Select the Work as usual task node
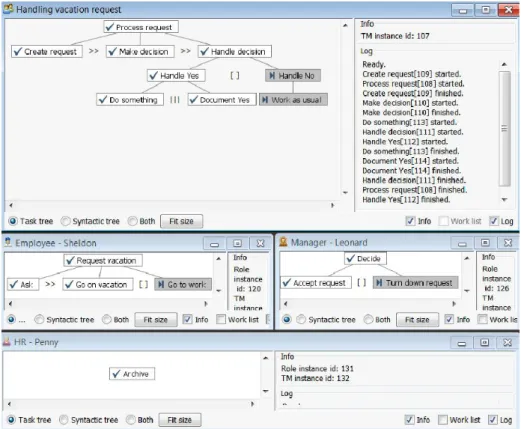This screenshot has width=521, height=429. pyautogui.click(x=293, y=100)
